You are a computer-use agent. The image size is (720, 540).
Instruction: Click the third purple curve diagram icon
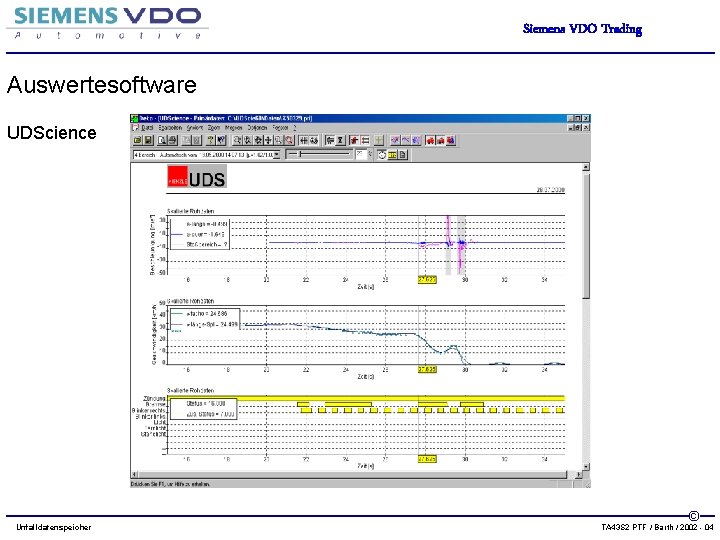(x=416, y=140)
